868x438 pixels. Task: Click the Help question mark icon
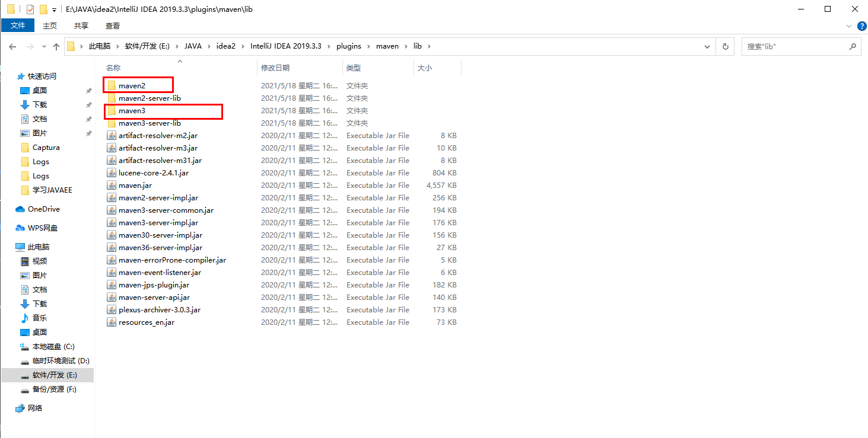[x=861, y=25]
